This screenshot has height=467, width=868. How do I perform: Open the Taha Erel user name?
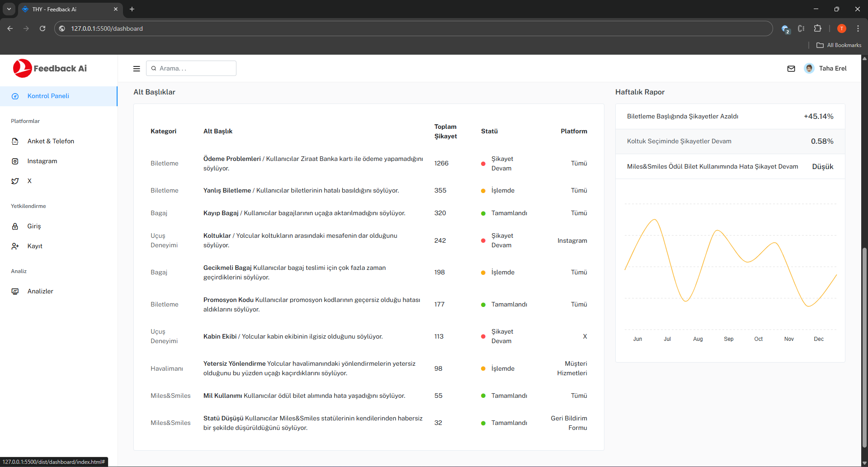[x=833, y=68]
